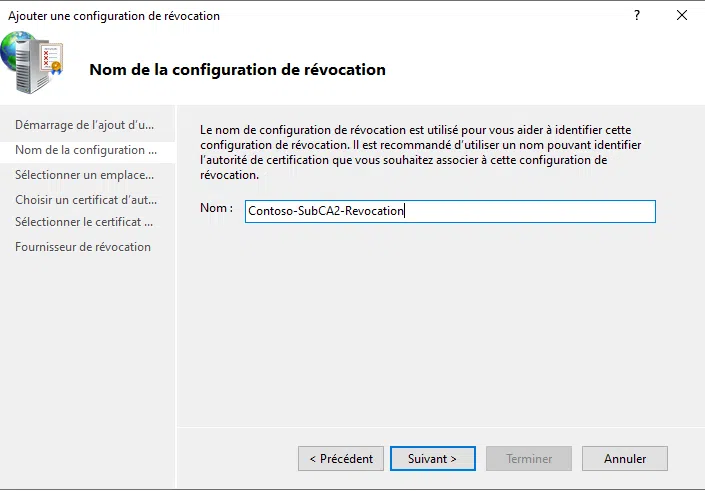Go to the Démarrage de l'ajout step

point(85,125)
